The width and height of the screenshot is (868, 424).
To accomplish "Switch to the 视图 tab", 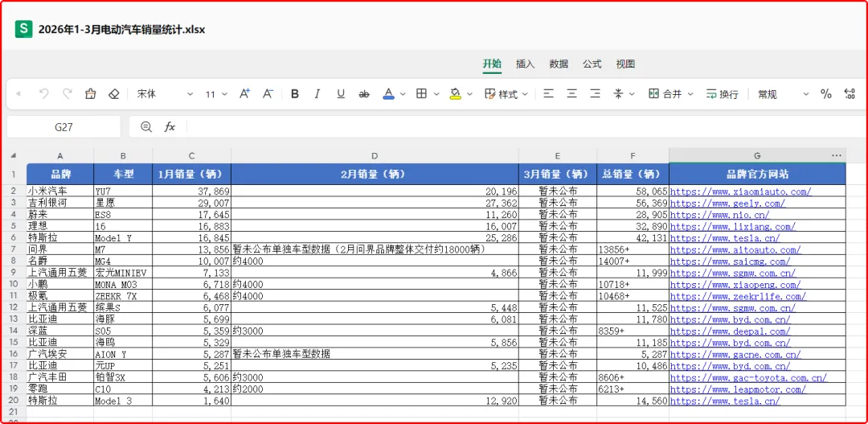I will tap(625, 64).
